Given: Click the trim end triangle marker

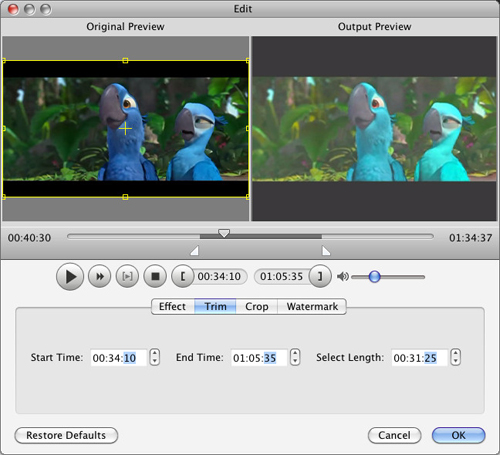Looking at the screenshot, I should [x=326, y=251].
